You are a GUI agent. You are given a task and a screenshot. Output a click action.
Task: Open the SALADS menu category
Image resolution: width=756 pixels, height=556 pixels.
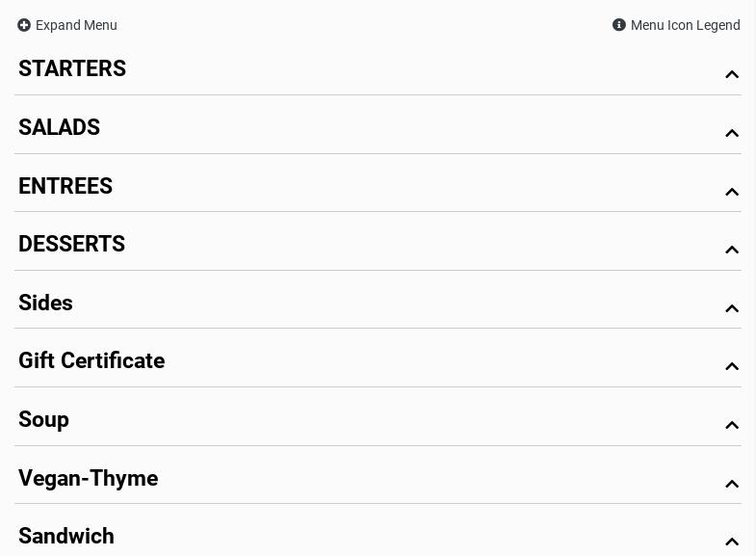[59, 127]
